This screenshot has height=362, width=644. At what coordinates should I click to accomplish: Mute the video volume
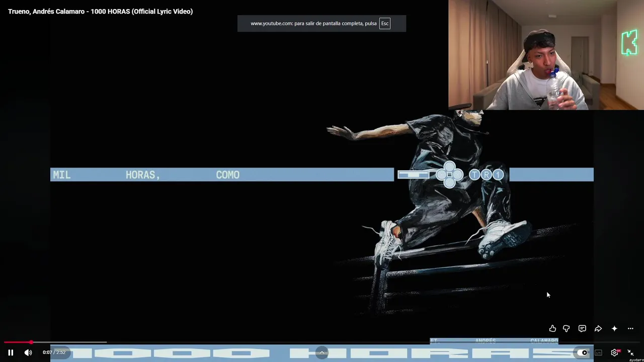28,352
